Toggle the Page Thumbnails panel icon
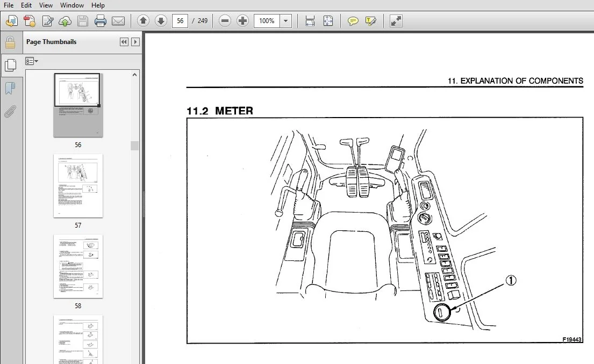This screenshot has width=594, height=364. click(x=11, y=65)
